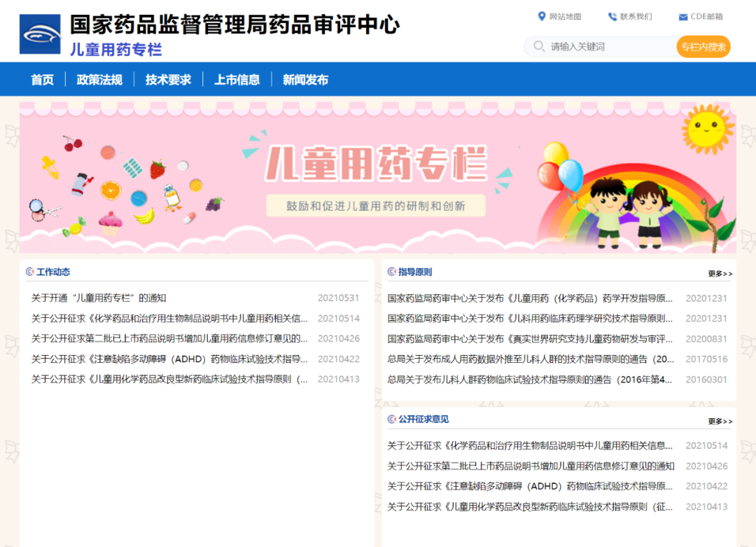Open the 首页 navigation tab
This screenshot has width=756, height=547.
pyautogui.click(x=43, y=80)
